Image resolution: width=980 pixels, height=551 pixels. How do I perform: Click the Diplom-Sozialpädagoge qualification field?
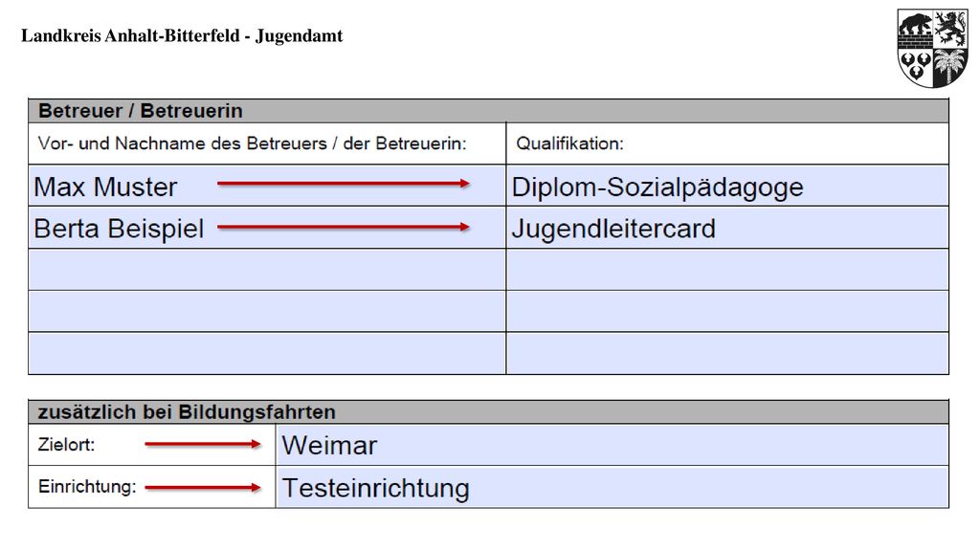pos(727,186)
